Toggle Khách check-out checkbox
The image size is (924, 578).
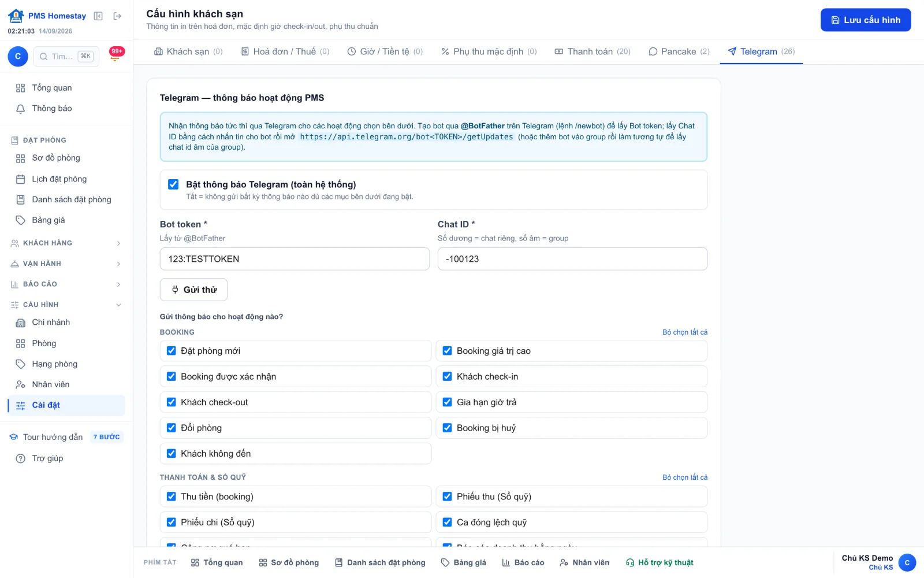point(172,402)
